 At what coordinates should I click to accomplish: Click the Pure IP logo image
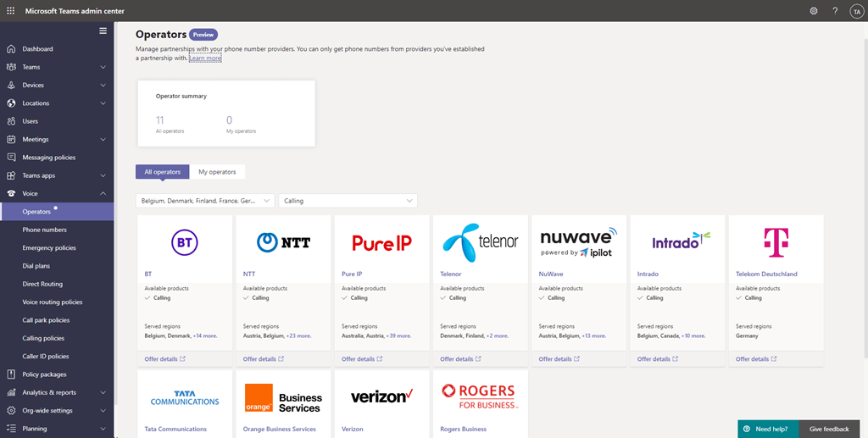click(x=382, y=243)
